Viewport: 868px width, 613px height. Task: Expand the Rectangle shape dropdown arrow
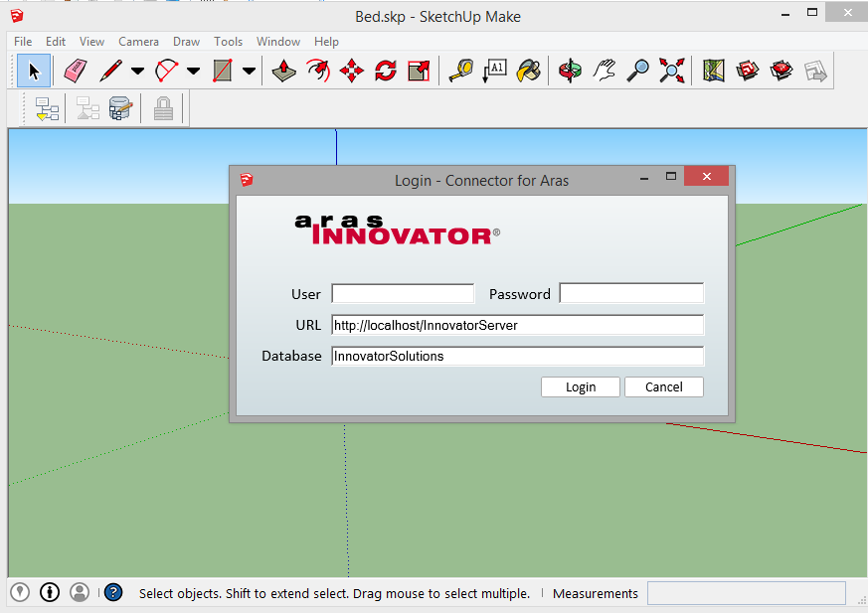249,71
